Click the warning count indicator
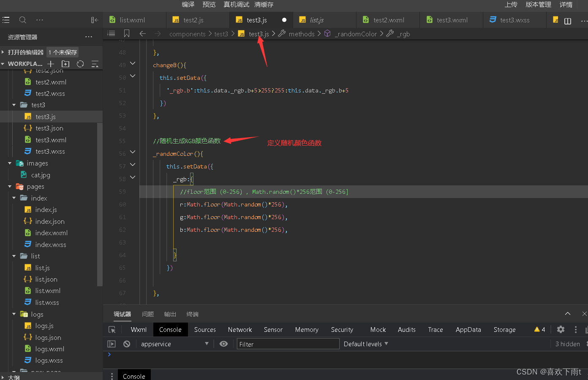Viewport: 588px width, 380px height. pos(540,329)
